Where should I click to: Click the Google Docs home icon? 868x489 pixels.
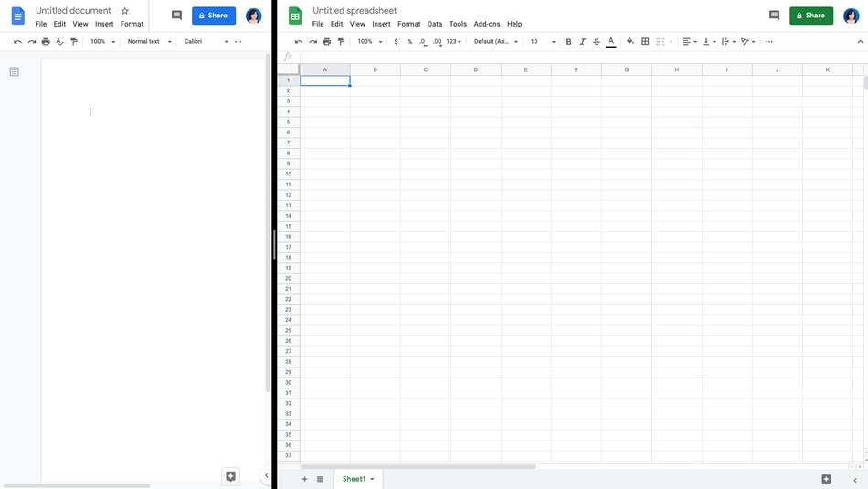point(17,16)
